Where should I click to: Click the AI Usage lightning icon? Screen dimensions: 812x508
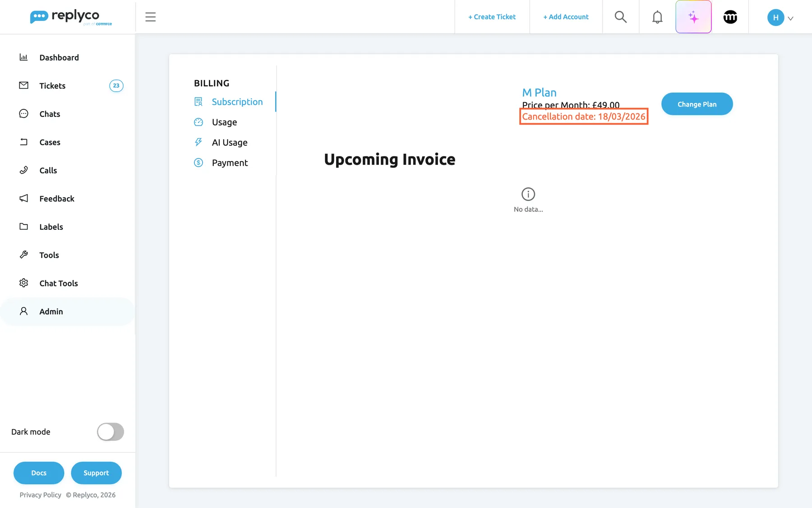click(198, 142)
